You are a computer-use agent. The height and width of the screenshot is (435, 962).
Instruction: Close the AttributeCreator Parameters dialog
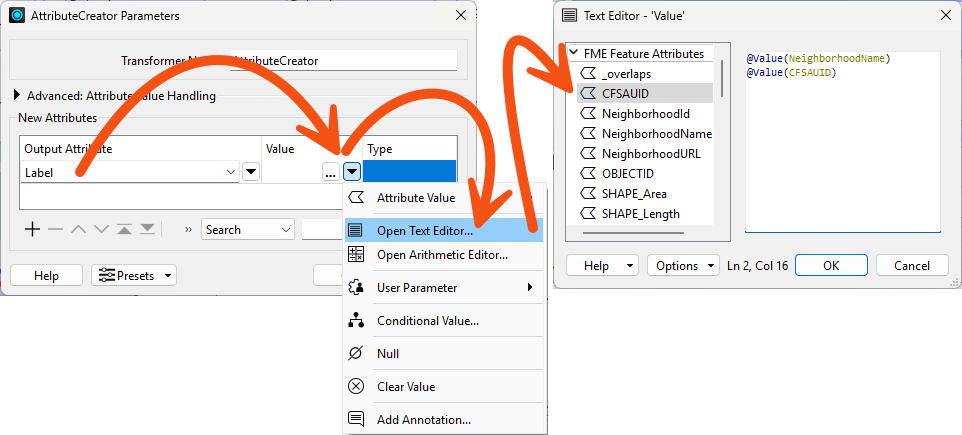tap(461, 16)
